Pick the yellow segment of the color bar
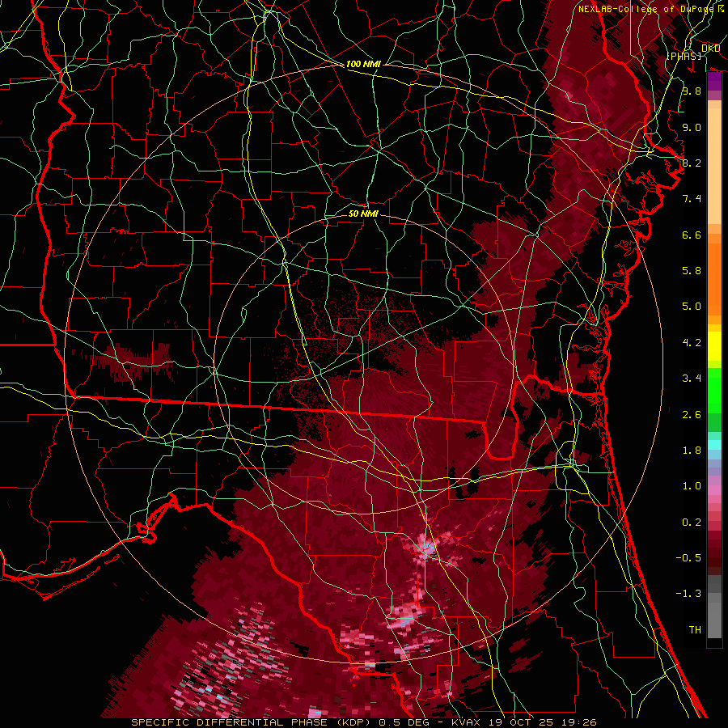 714,346
